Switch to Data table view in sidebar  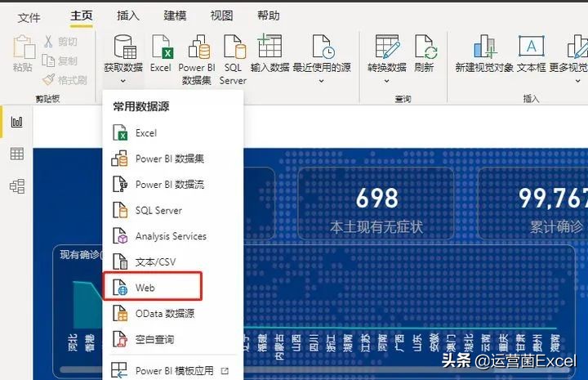click(17, 154)
